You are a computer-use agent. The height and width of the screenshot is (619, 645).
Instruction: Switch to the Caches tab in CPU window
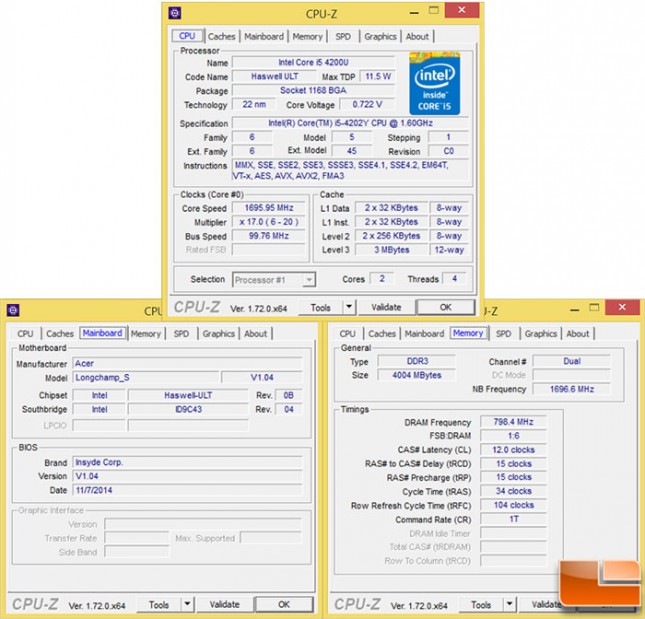coord(221,36)
